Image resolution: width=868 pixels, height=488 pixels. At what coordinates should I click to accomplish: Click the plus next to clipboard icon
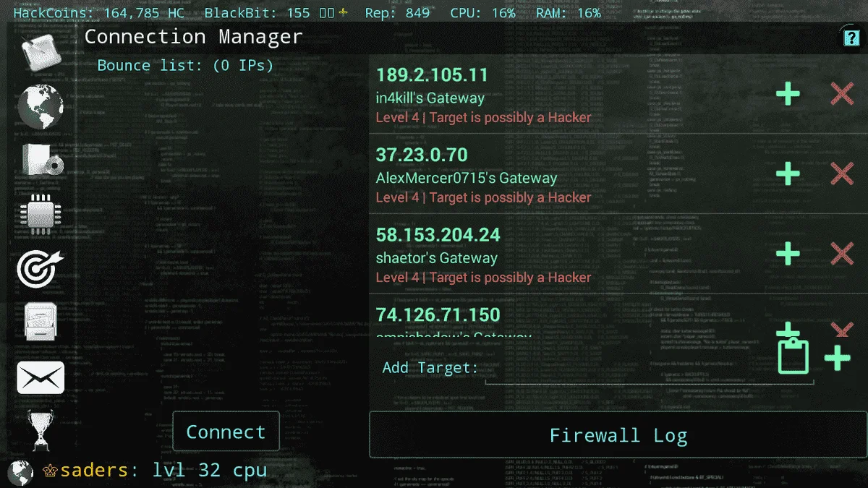[838, 358]
